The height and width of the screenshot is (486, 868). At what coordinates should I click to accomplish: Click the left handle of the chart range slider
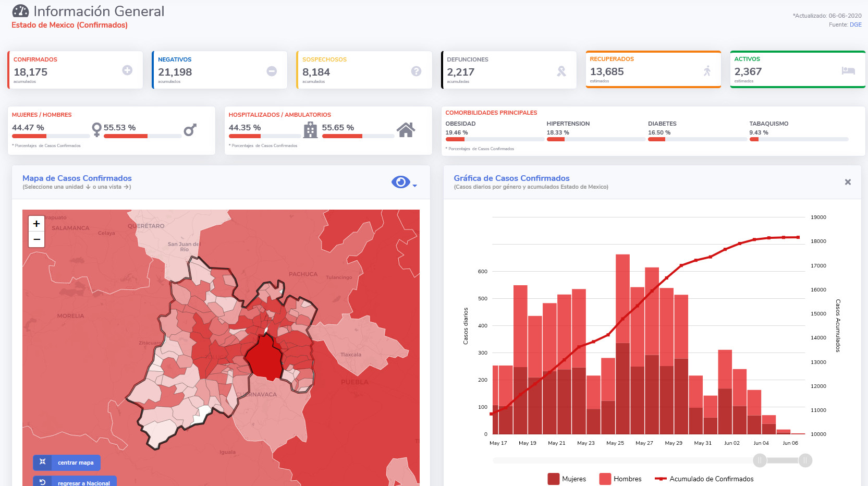pos(760,460)
